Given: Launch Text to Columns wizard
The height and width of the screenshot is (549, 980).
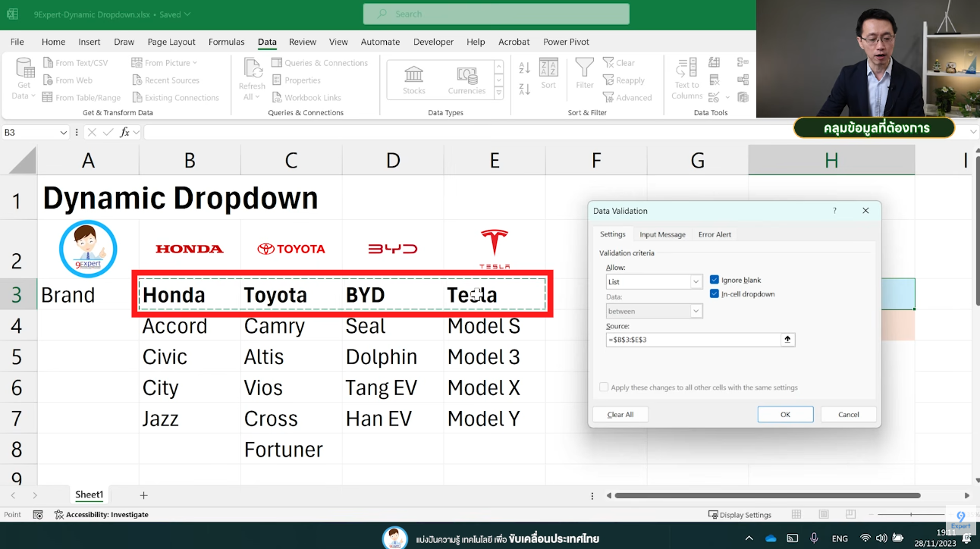Looking at the screenshot, I should pyautogui.click(x=687, y=79).
